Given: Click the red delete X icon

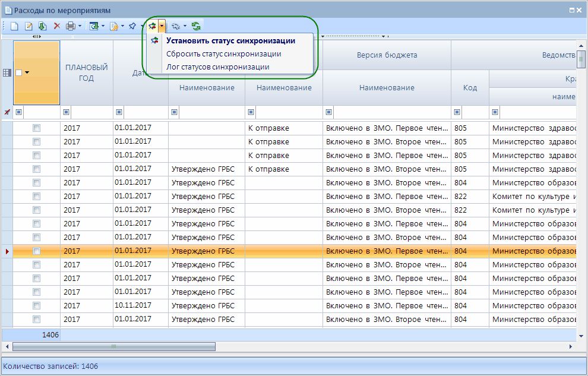Looking at the screenshot, I should point(57,26).
